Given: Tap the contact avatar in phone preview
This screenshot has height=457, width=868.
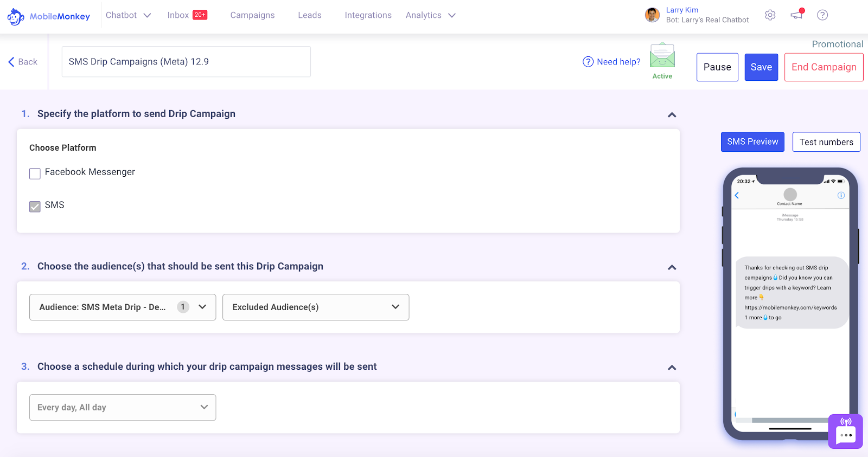Looking at the screenshot, I should (x=790, y=194).
